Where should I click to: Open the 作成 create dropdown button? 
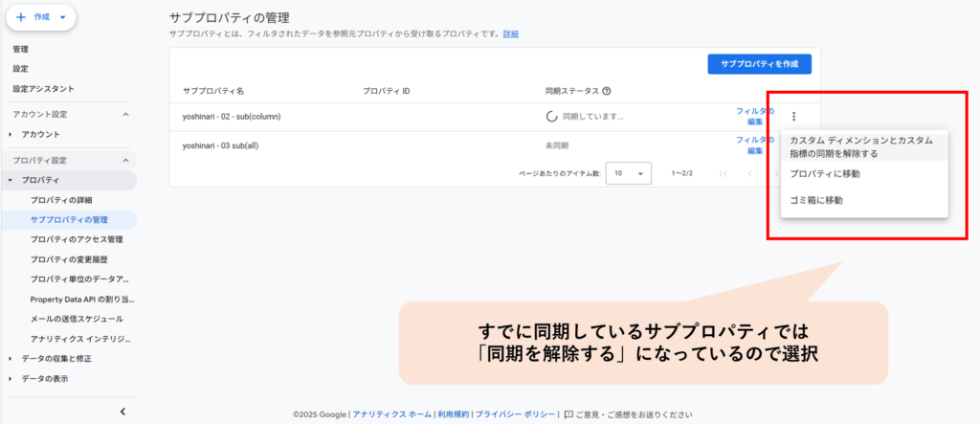[40, 17]
